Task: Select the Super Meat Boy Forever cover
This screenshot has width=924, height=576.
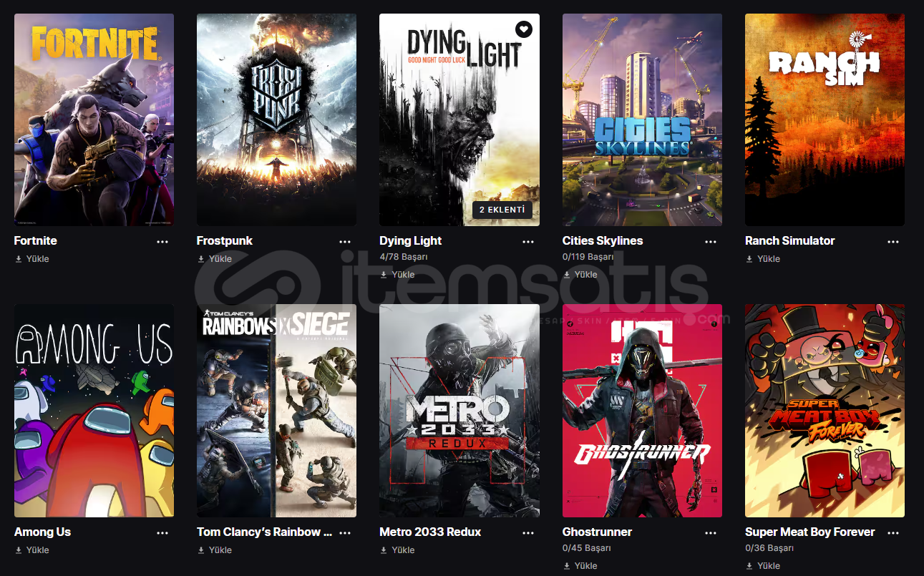Action: pos(825,411)
